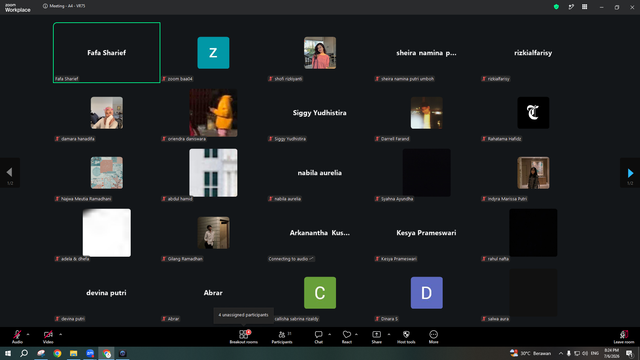Screen dimensions: 640x360
Task: Start video with the Video button
Action: [x=48, y=337]
